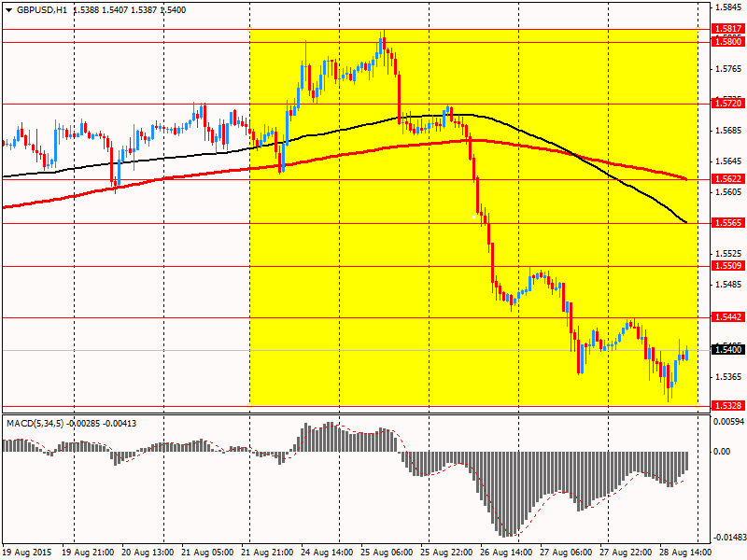The image size is (747, 560).
Task: Click the 21 Aug 05:00 time label
Action: 207,553
